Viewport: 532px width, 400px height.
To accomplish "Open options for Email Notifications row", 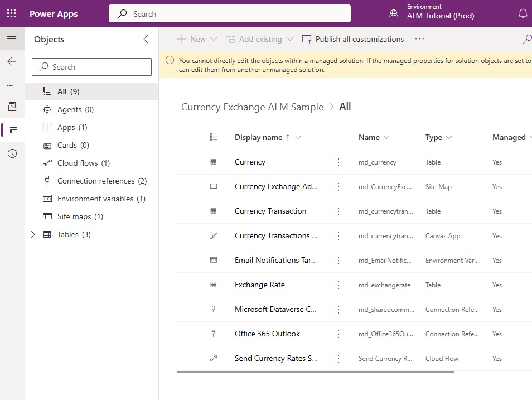I will tap(338, 261).
